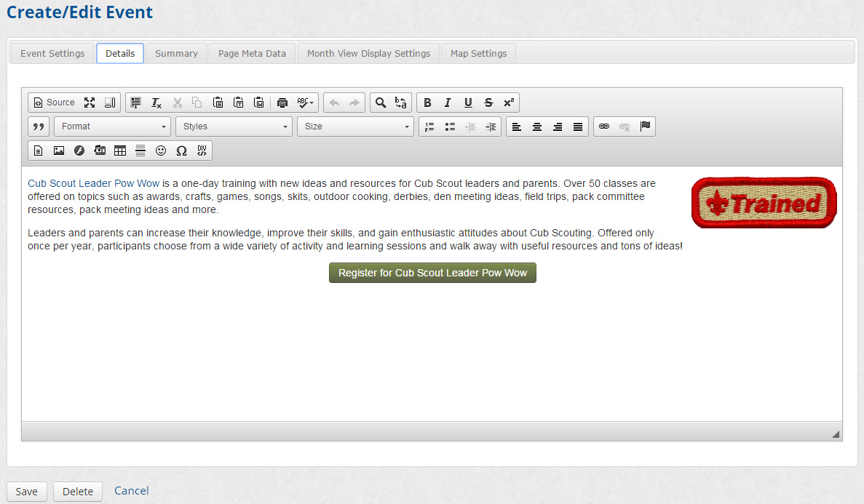Insert a Flash object
Image resolution: width=864 pixels, height=504 pixels.
(x=79, y=151)
